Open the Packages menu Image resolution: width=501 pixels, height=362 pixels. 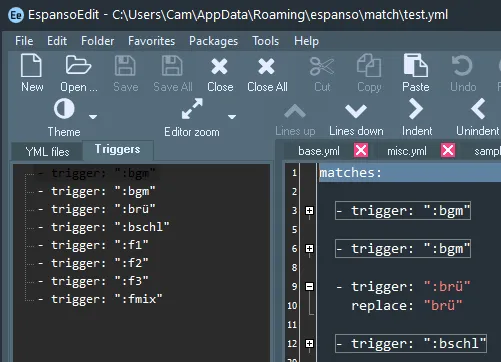pos(213,41)
